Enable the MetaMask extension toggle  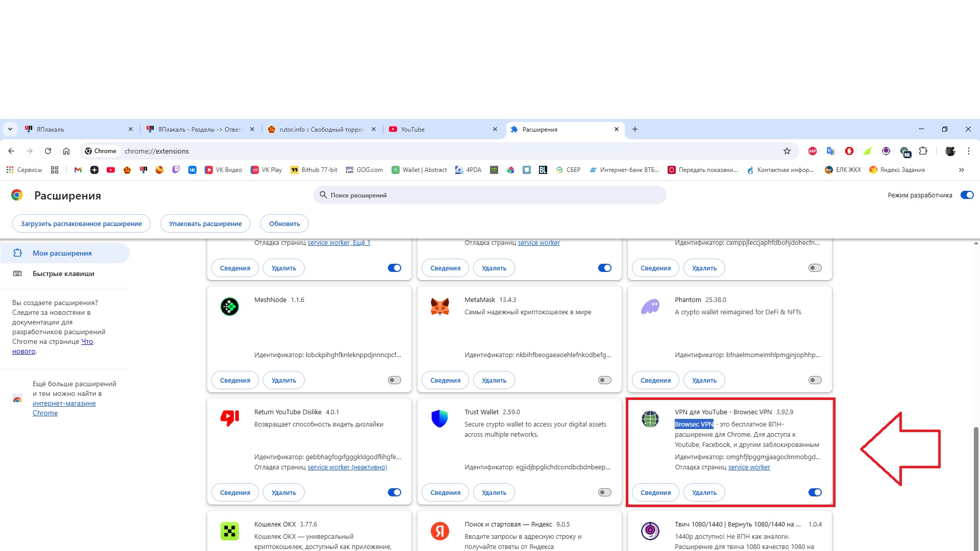[x=604, y=380]
